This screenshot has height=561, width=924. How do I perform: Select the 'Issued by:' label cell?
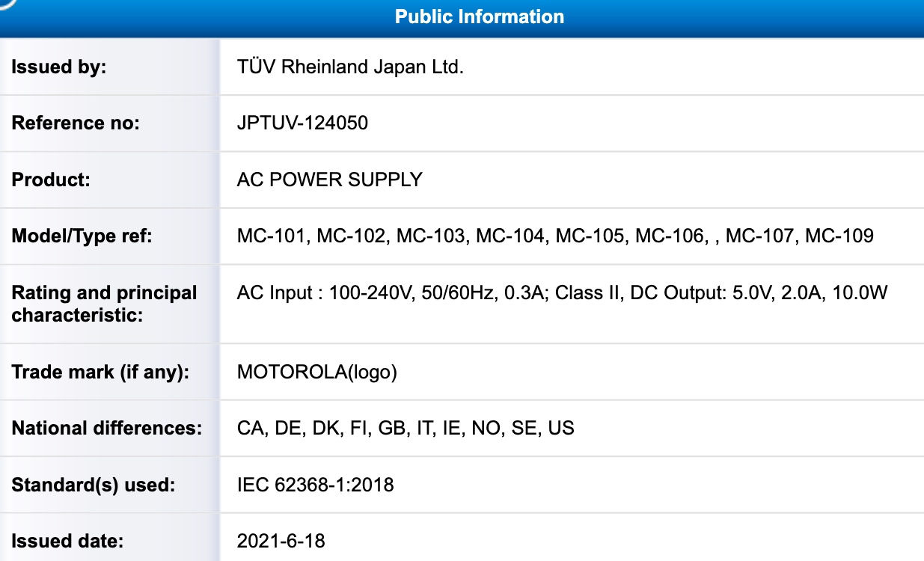pos(110,67)
